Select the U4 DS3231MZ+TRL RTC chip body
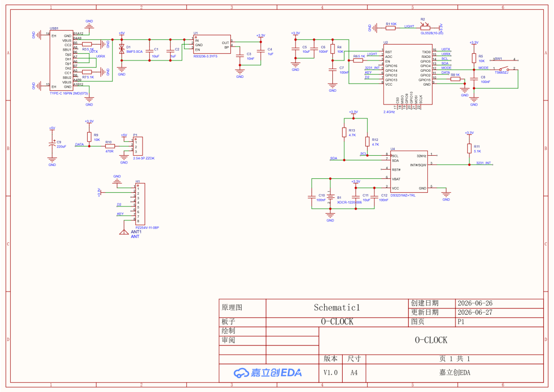Image resolution: width=554 pixels, height=392 pixels. (409, 172)
